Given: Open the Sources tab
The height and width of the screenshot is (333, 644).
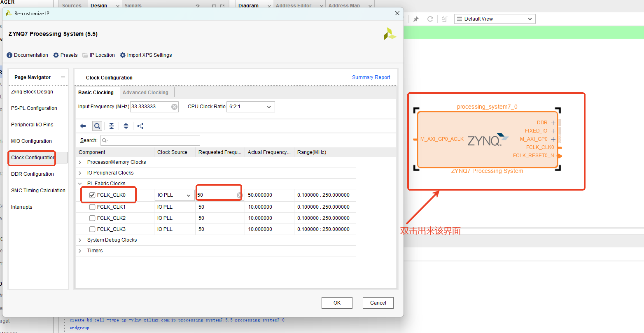Looking at the screenshot, I should (72, 5).
